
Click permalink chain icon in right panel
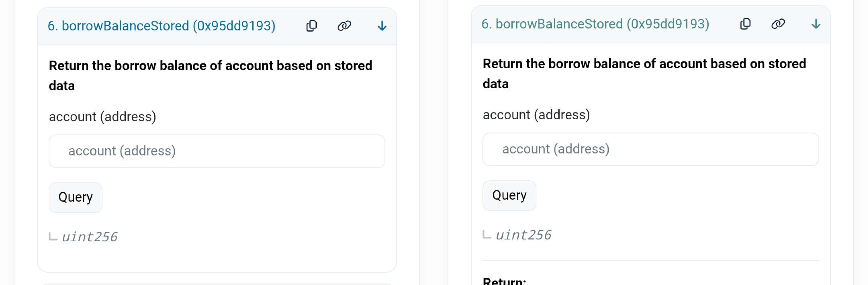click(x=778, y=24)
